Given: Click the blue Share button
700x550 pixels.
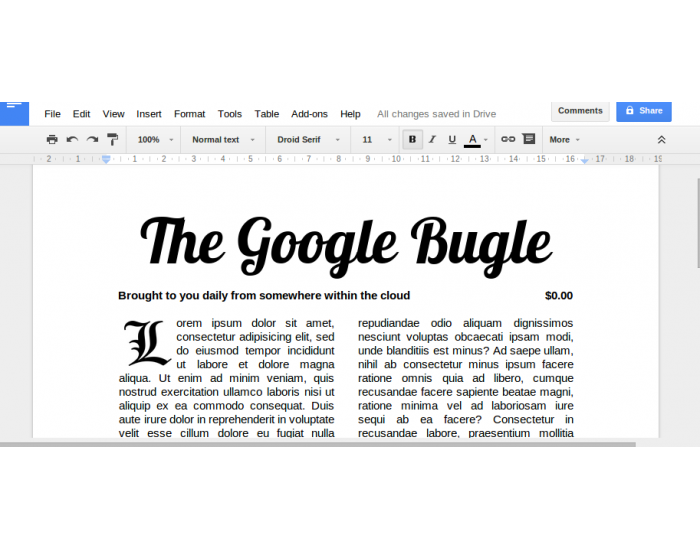Looking at the screenshot, I should pyautogui.click(x=643, y=111).
